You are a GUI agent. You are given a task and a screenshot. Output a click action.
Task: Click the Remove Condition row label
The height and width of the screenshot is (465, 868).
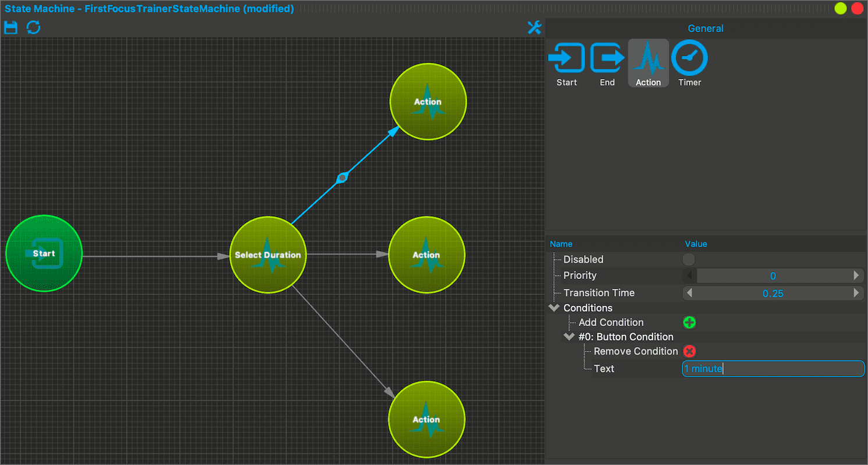point(636,351)
